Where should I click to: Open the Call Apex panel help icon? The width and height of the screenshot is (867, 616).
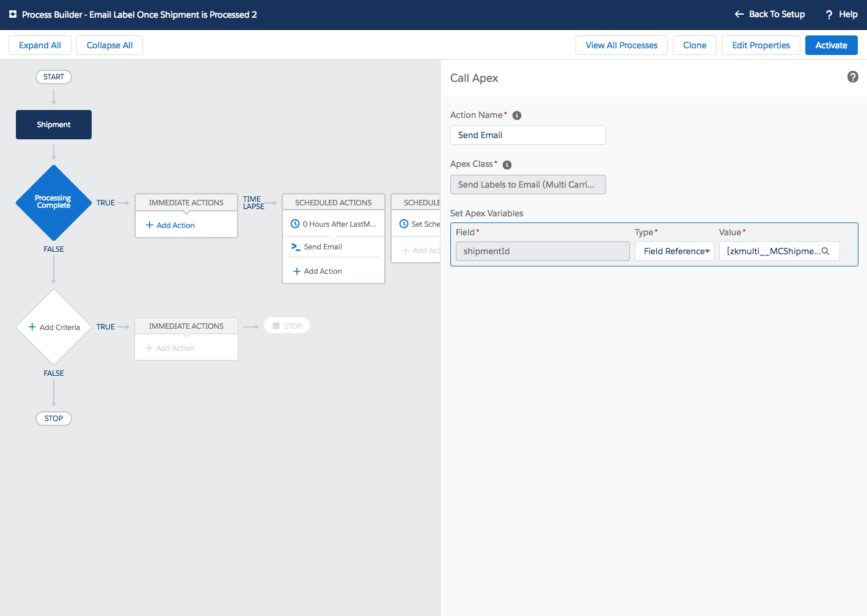[853, 77]
